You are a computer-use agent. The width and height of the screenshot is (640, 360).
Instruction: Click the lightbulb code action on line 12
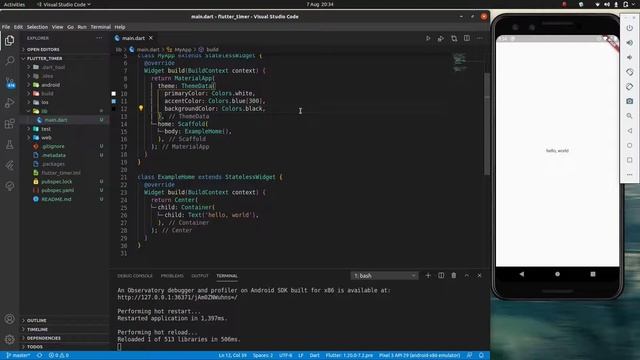point(141,108)
